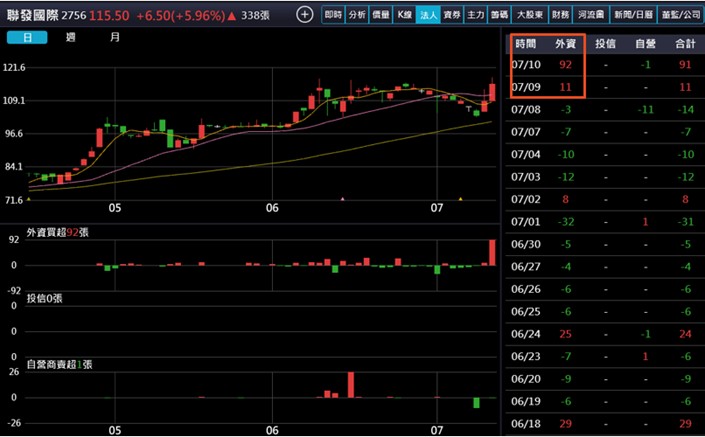The image size is (705, 437).
Task: Click the tallest red bar in dealer chart
Action: pyautogui.click(x=351, y=385)
